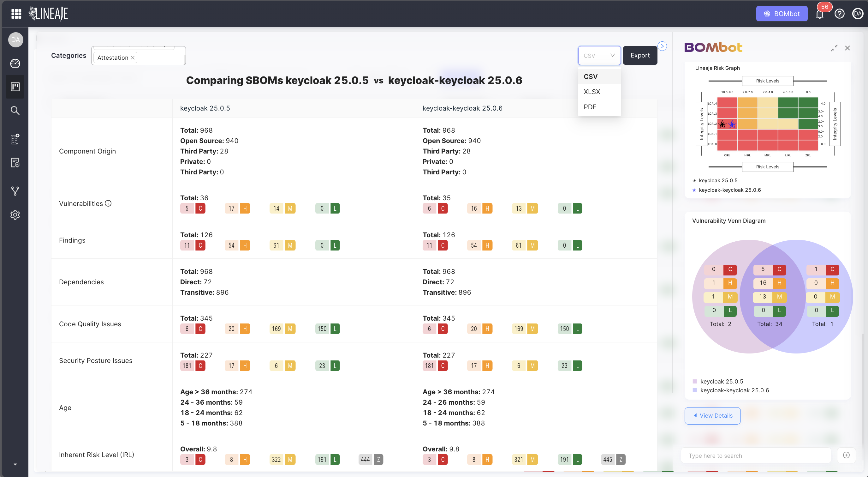
Task: Click keycloak 25.0.5 legend under risk graph
Action: click(718, 180)
